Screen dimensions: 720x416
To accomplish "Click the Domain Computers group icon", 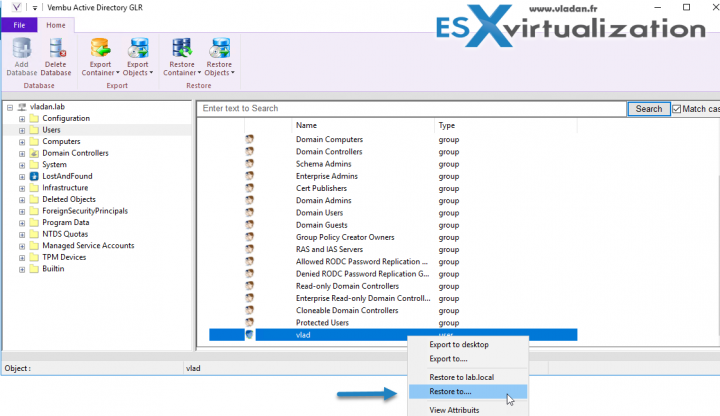I will 249,139.
